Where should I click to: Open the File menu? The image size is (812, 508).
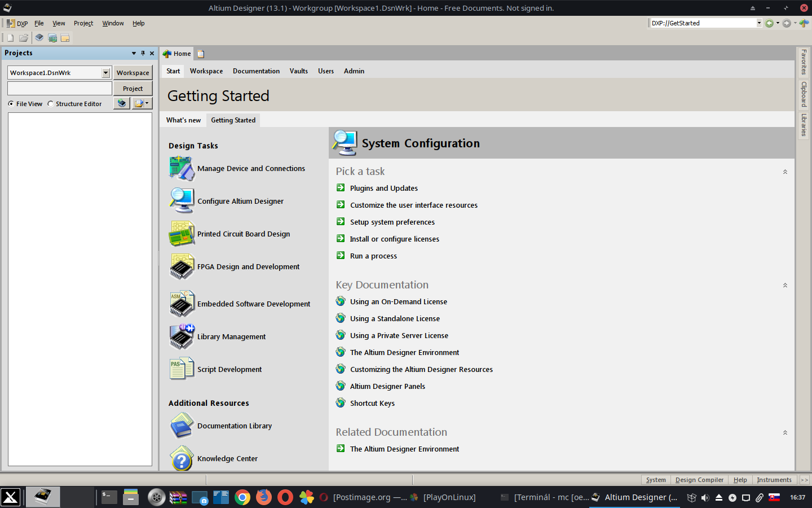39,23
